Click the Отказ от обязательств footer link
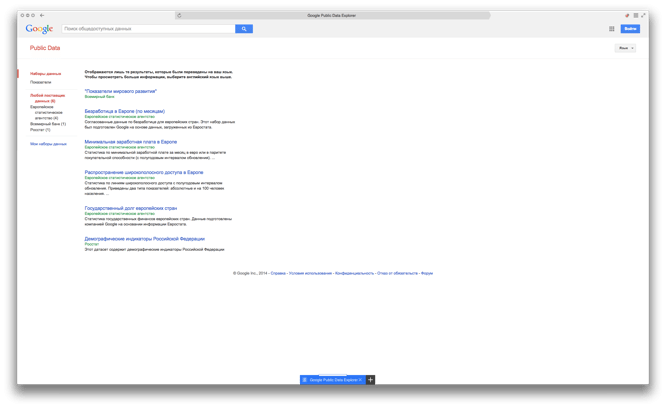Image resolution: width=666 pixels, height=408 pixels. click(397, 273)
